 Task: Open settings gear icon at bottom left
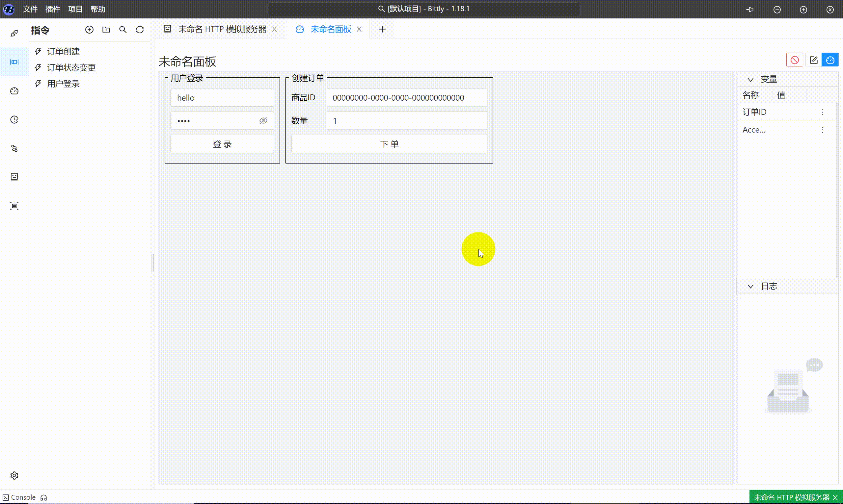(14, 475)
